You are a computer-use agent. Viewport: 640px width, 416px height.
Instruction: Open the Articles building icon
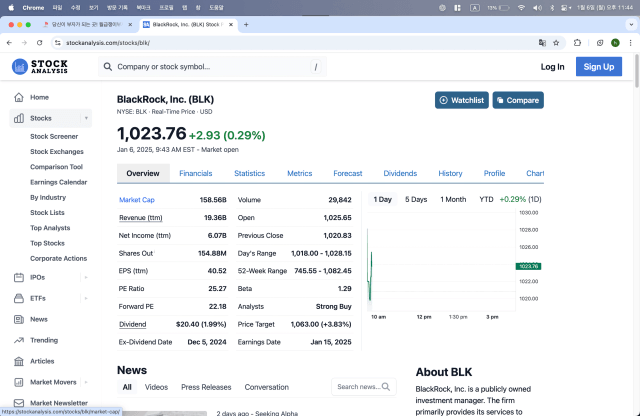19,361
